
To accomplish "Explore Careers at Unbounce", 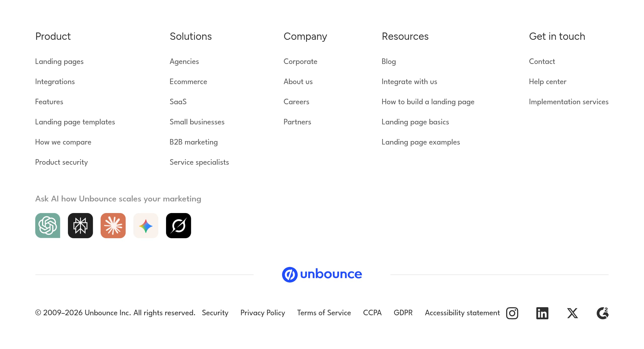I will tap(296, 102).
